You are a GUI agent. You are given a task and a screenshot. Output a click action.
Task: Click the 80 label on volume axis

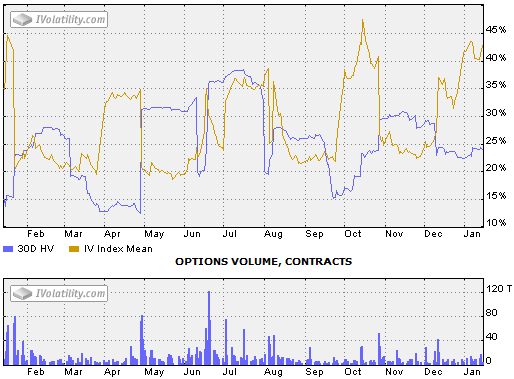[x=492, y=313]
